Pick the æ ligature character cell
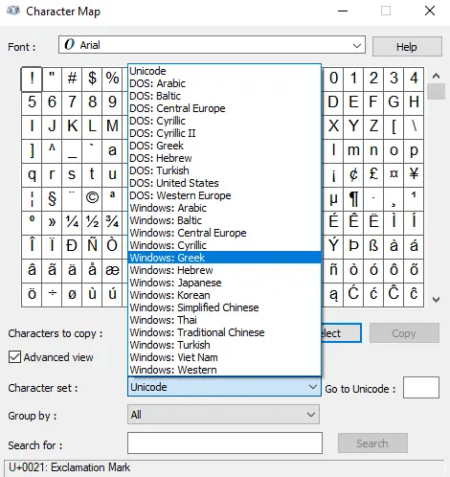This screenshot has width=450, height=477. pyautogui.click(x=112, y=270)
